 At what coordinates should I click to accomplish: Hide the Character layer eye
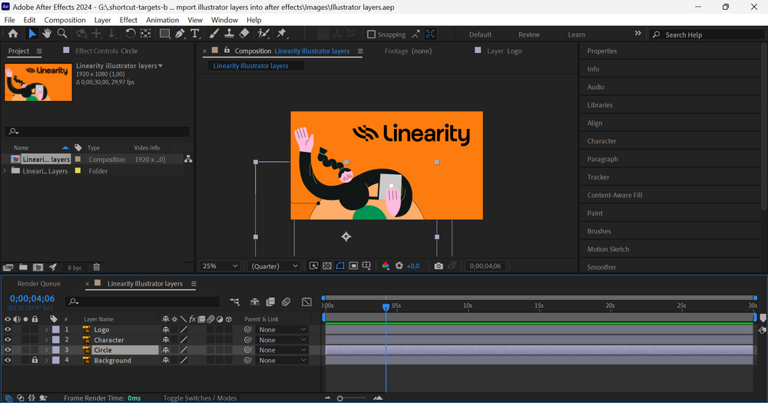point(7,340)
